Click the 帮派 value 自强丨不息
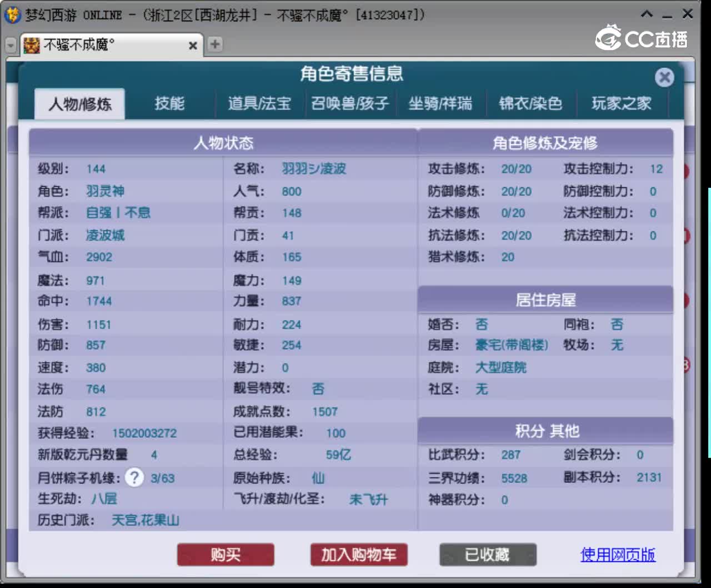 click(118, 213)
